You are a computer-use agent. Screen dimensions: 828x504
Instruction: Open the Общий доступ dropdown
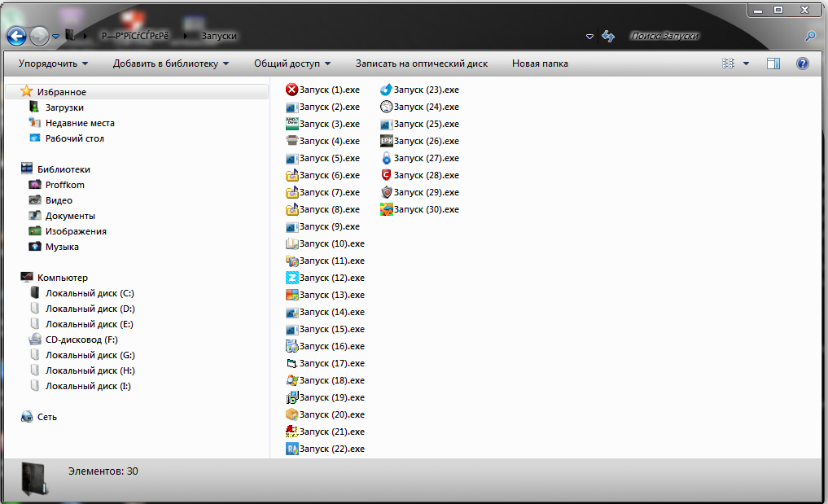pyautogui.click(x=292, y=64)
